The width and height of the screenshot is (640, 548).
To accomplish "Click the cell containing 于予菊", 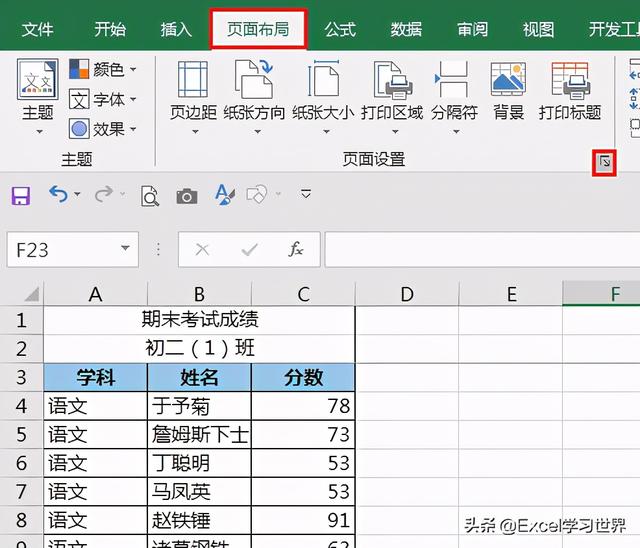I will pyautogui.click(x=199, y=406).
